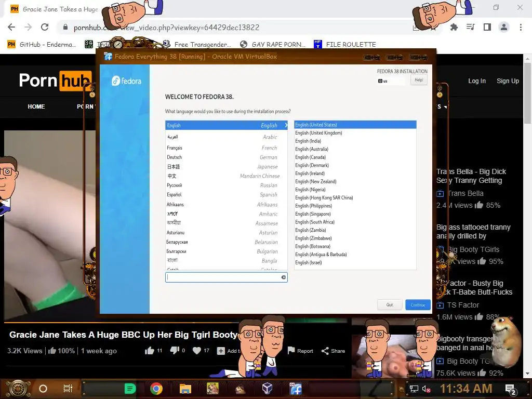Choose English (United States) locale
The width and height of the screenshot is (532, 399).
355,125
